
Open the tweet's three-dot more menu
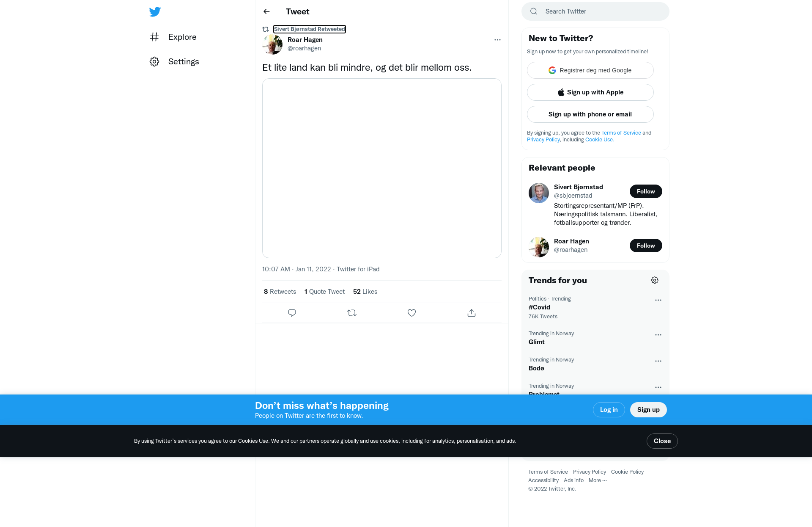point(497,40)
